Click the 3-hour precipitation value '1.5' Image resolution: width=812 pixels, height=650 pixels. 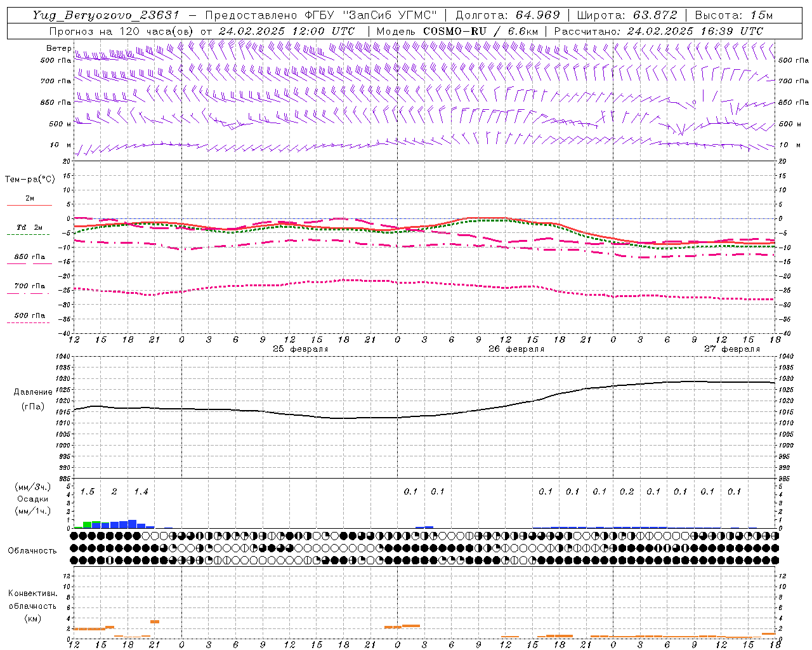click(88, 491)
